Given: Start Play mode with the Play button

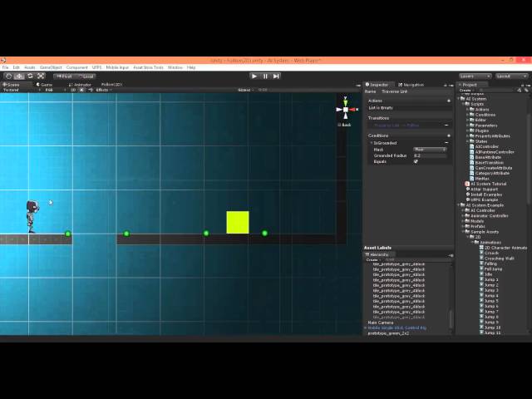Looking at the screenshot, I should 254,76.
